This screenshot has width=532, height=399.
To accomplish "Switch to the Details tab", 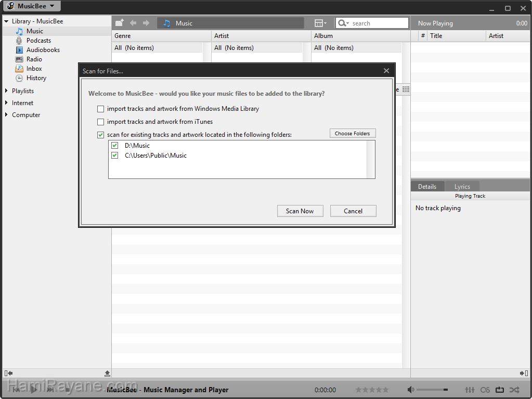I will pyautogui.click(x=427, y=187).
